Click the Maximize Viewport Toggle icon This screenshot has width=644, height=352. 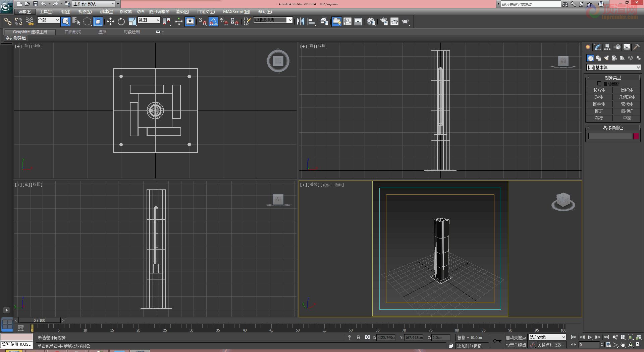coord(638,345)
